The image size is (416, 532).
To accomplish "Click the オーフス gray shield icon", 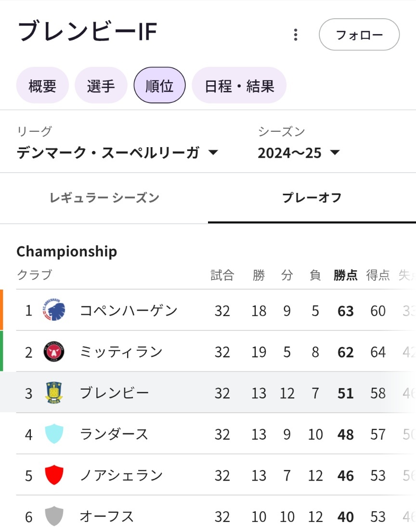I will pos(54,516).
